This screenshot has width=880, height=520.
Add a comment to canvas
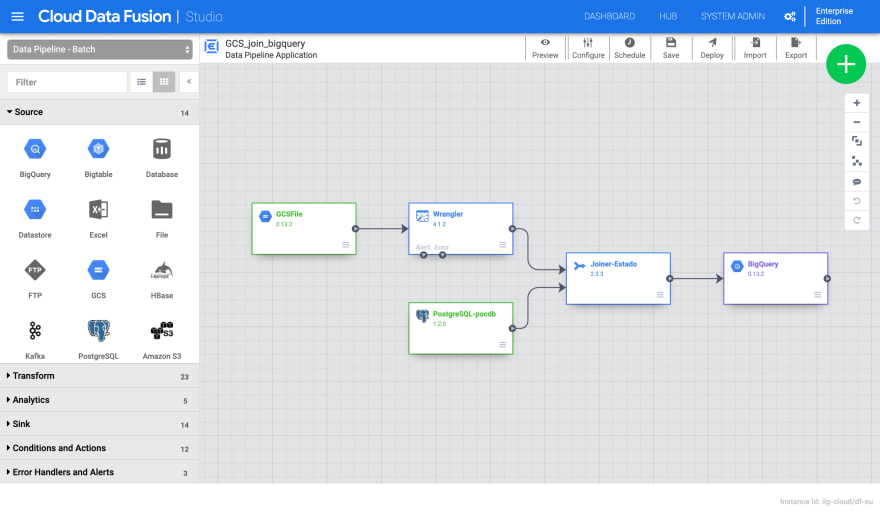coord(856,182)
